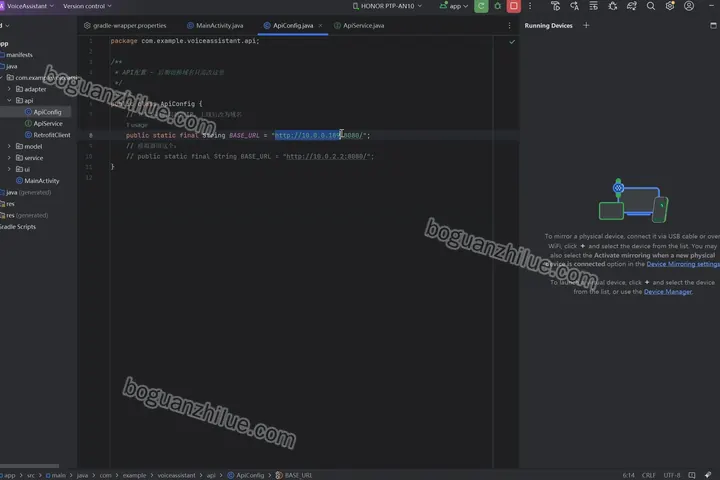This screenshot has height=480, width=720.
Task: Click the project tree horizontal scrollbar
Action: 29,466
